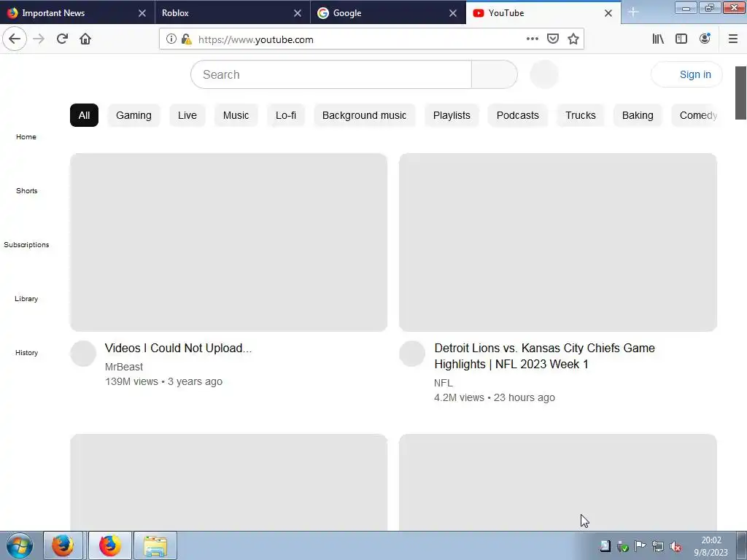Click the NFL channel avatar
The height and width of the screenshot is (560, 747).
[x=412, y=354]
